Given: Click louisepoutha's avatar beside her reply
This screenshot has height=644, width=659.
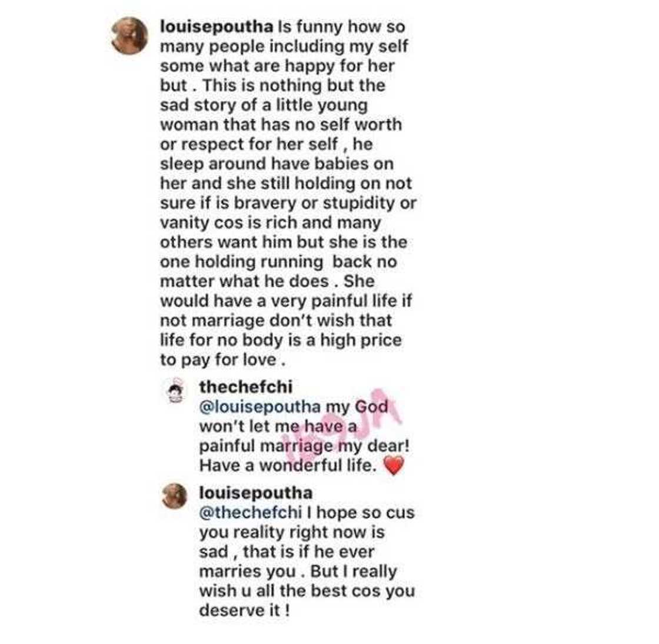Looking at the screenshot, I should (175, 497).
